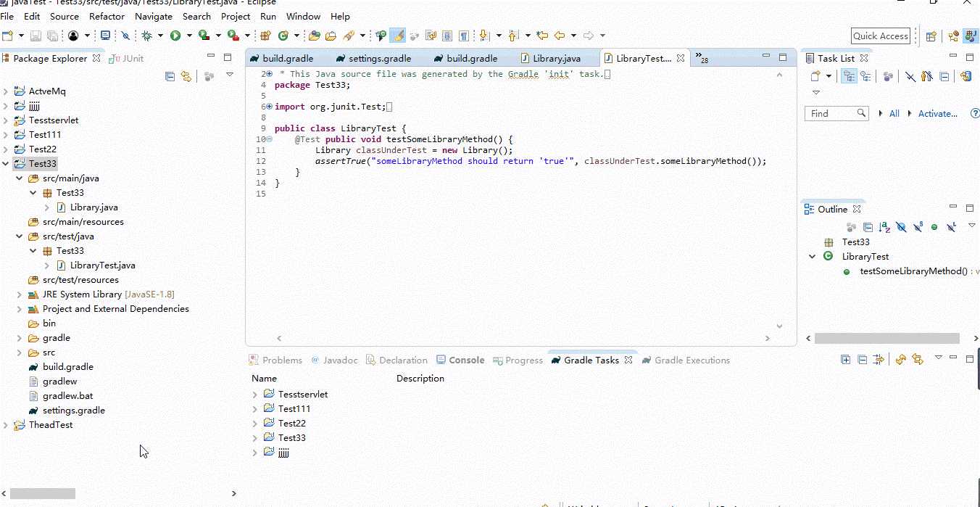Open the Gradle Executions tab
The image size is (980, 507).
coord(686,360)
